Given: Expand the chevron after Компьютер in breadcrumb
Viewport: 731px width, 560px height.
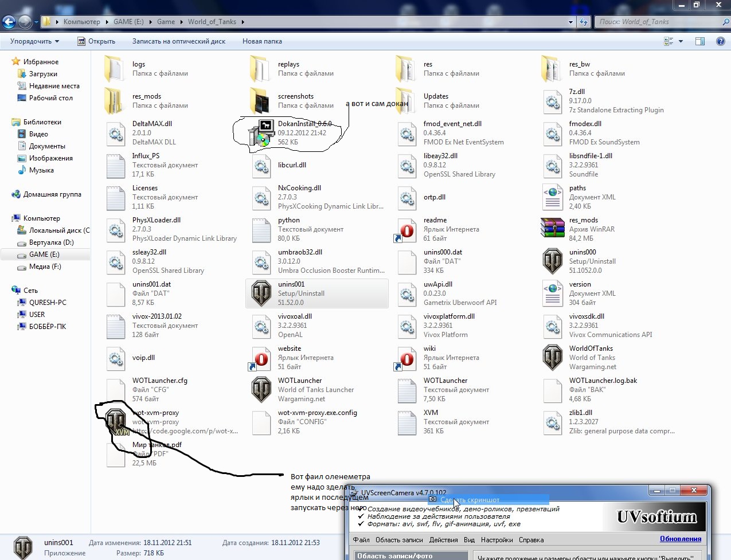Looking at the screenshot, I should click(107, 22).
